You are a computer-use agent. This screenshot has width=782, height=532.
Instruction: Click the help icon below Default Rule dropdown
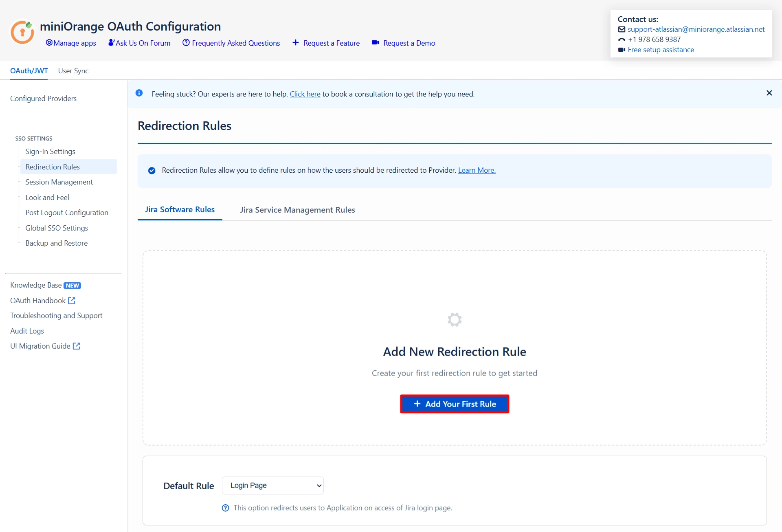point(225,508)
